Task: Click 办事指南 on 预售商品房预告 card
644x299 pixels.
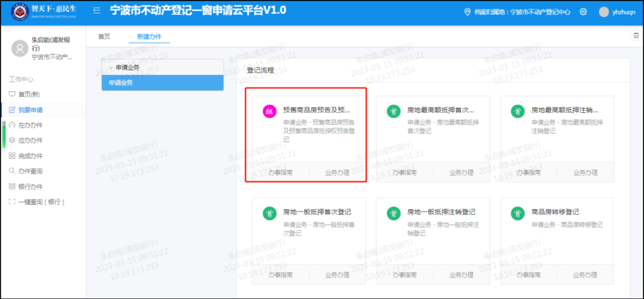Action: click(281, 172)
